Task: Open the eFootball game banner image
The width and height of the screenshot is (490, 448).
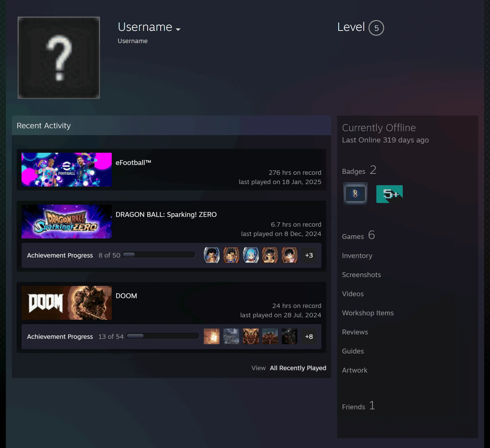Action: (67, 170)
